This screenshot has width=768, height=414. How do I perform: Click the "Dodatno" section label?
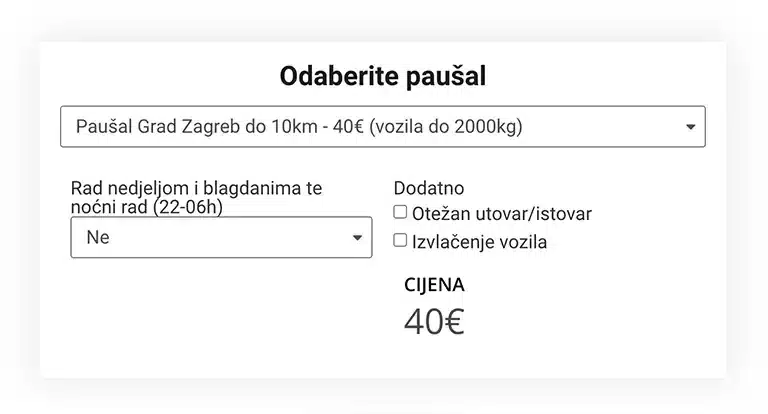click(x=429, y=188)
